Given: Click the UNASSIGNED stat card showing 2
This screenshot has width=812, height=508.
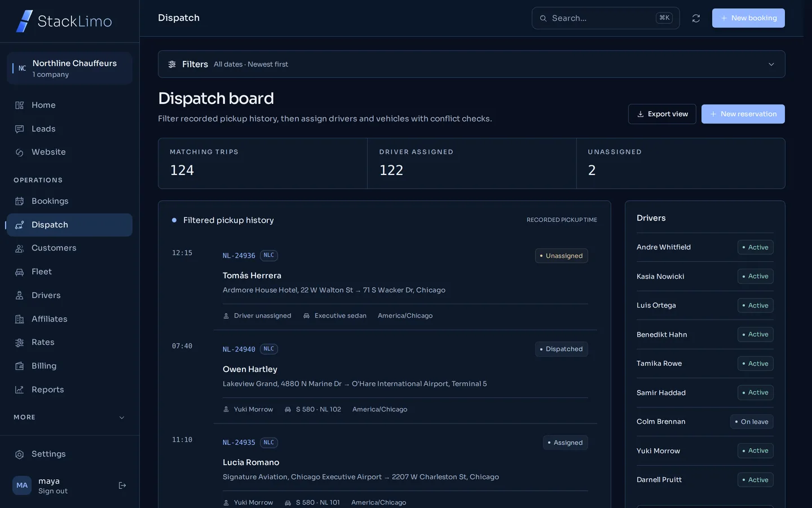Looking at the screenshot, I should tap(681, 164).
